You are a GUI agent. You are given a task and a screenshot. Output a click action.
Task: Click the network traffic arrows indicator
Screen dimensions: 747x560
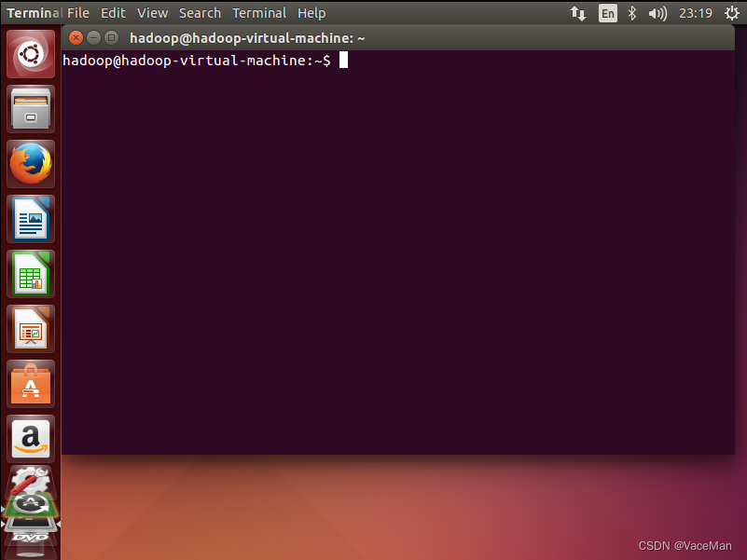point(578,13)
